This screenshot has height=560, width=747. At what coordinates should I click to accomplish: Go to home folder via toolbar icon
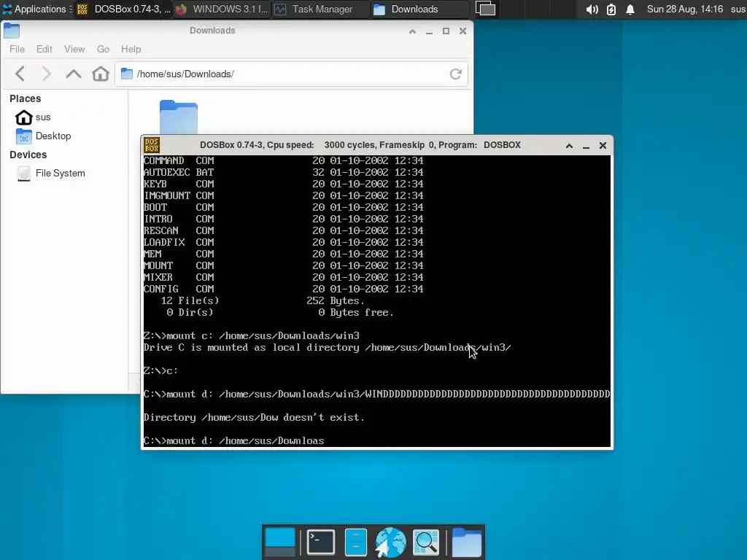[101, 74]
